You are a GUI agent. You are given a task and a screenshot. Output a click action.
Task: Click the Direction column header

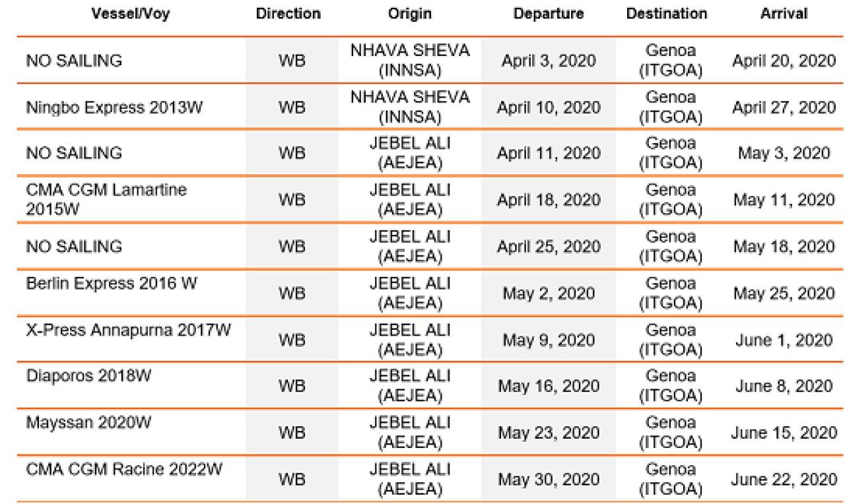[288, 14]
